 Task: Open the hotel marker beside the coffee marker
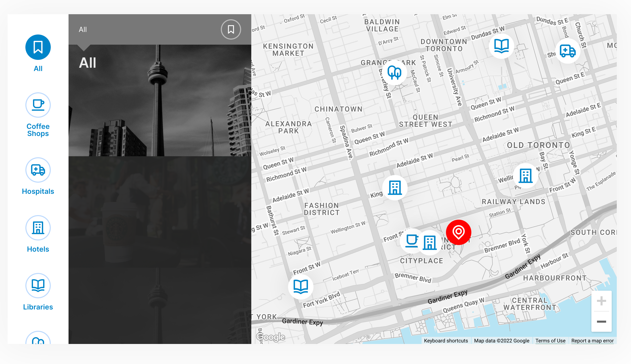(x=430, y=243)
